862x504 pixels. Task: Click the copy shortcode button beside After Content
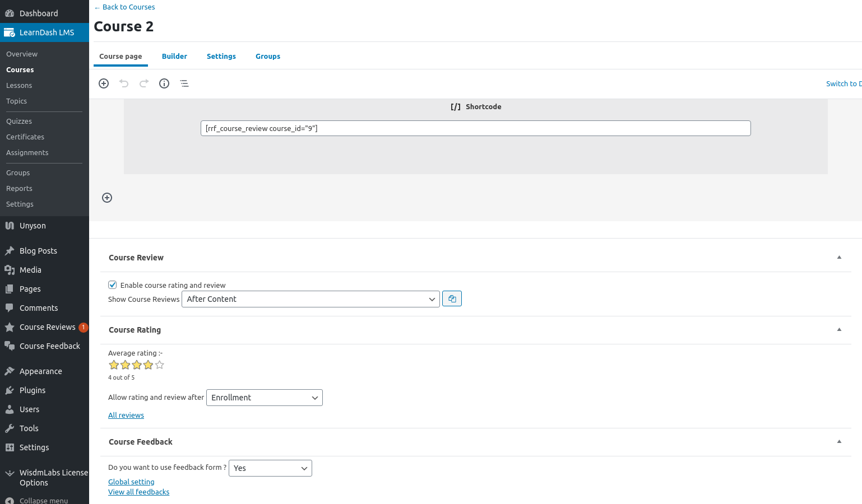tap(452, 299)
